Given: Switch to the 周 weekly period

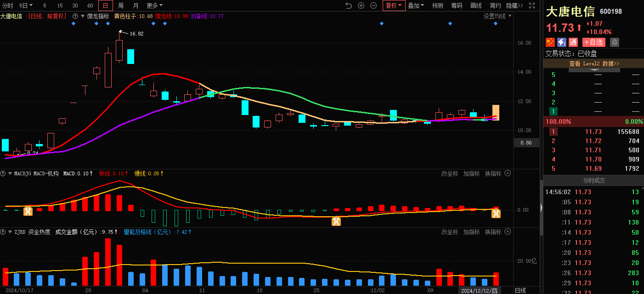Looking at the screenshot, I should click(x=120, y=6).
